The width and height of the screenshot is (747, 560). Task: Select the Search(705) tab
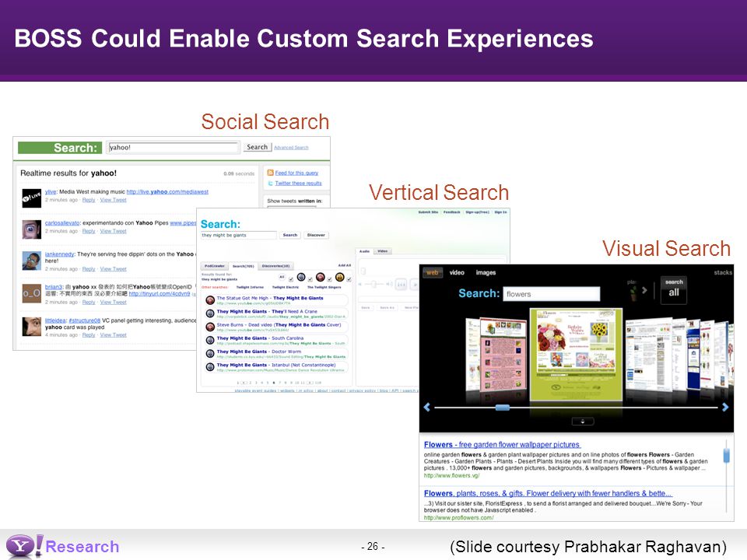click(x=243, y=266)
